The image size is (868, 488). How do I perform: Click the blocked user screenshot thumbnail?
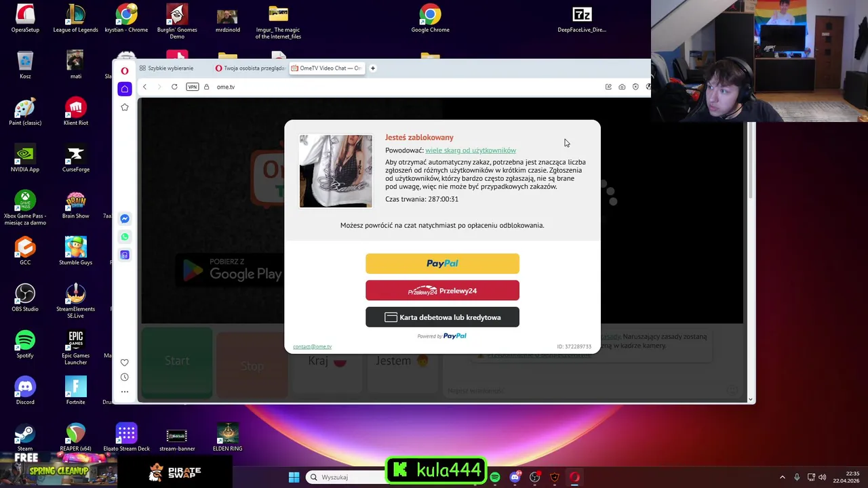pyautogui.click(x=336, y=171)
